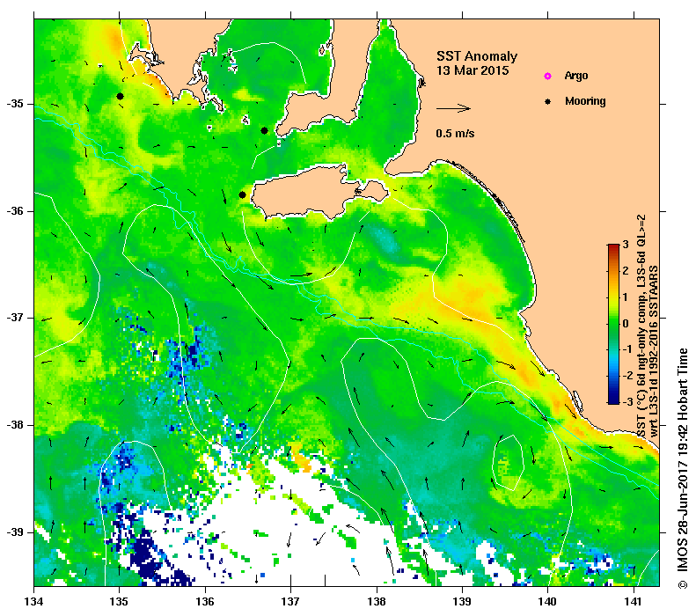
Task: Click the latitude label '-37'
Action: pos(15,319)
